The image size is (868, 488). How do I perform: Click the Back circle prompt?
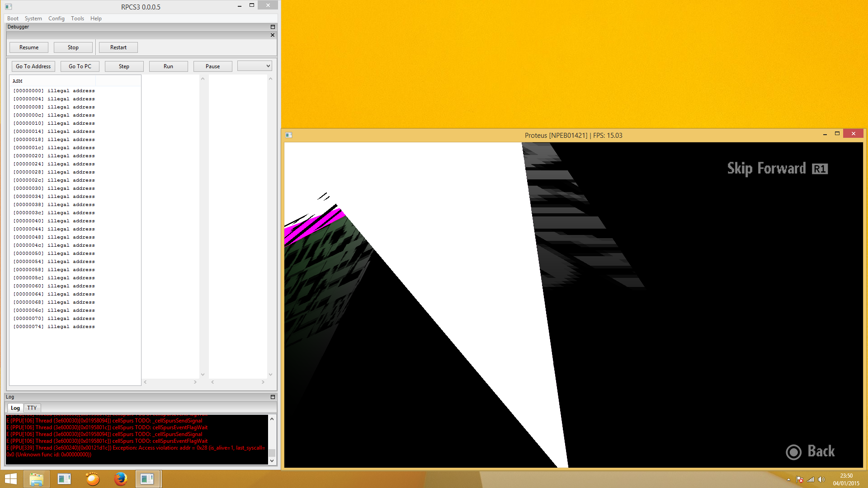810,451
